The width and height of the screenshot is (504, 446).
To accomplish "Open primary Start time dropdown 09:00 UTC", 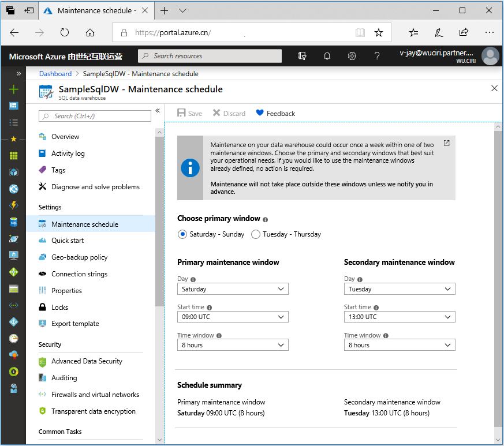I will click(x=233, y=317).
